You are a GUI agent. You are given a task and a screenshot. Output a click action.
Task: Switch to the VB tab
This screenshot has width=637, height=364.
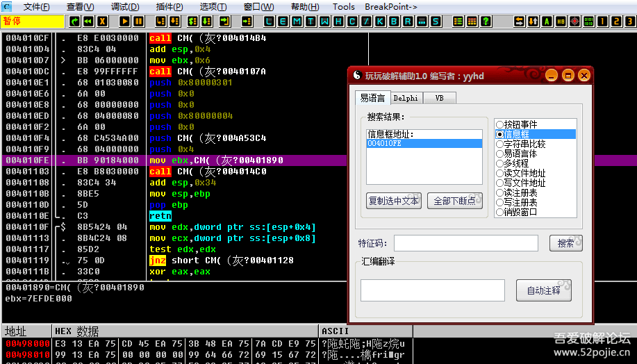tap(439, 98)
